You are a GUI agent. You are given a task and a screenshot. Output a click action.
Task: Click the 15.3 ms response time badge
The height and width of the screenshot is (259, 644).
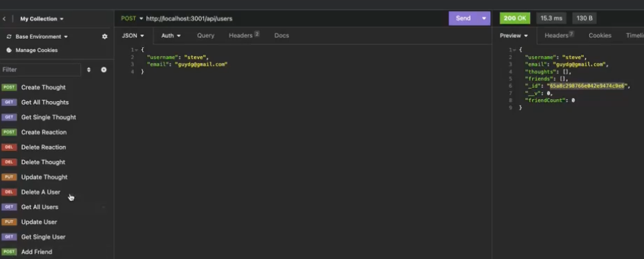[x=551, y=19]
